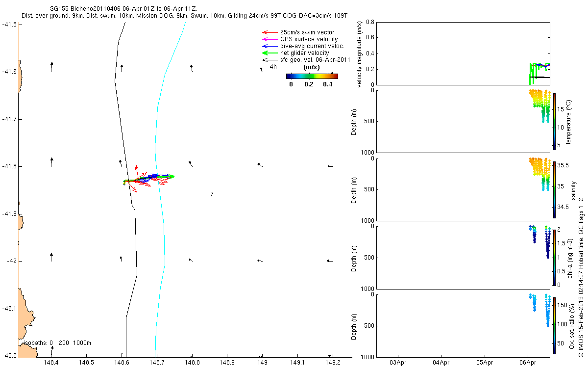Click the '-41.5' latitude tick label

[9, 24]
